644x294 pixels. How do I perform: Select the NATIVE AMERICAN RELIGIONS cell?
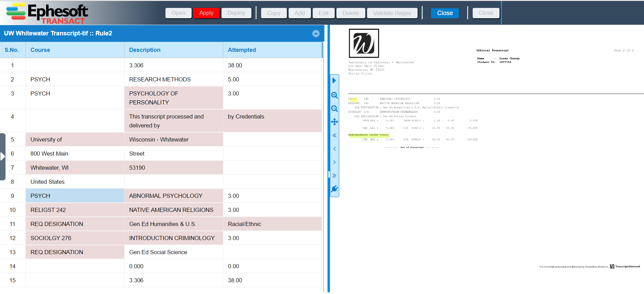pos(174,210)
